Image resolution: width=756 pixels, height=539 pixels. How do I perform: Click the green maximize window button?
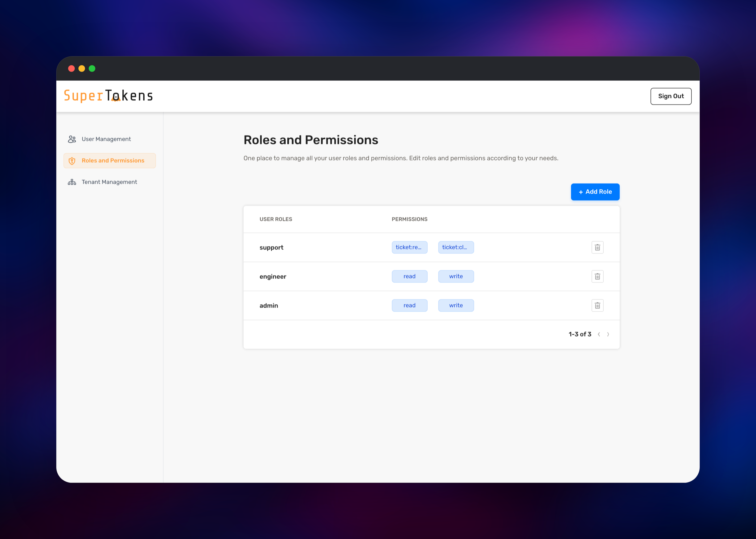pos(92,69)
